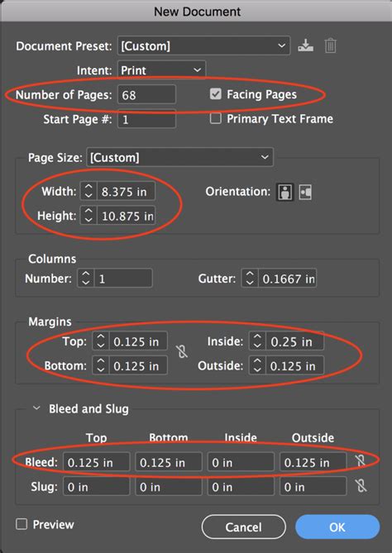The height and width of the screenshot is (553, 392).
Task: Click the 'Columns' section label
Action: coord(52,259)
